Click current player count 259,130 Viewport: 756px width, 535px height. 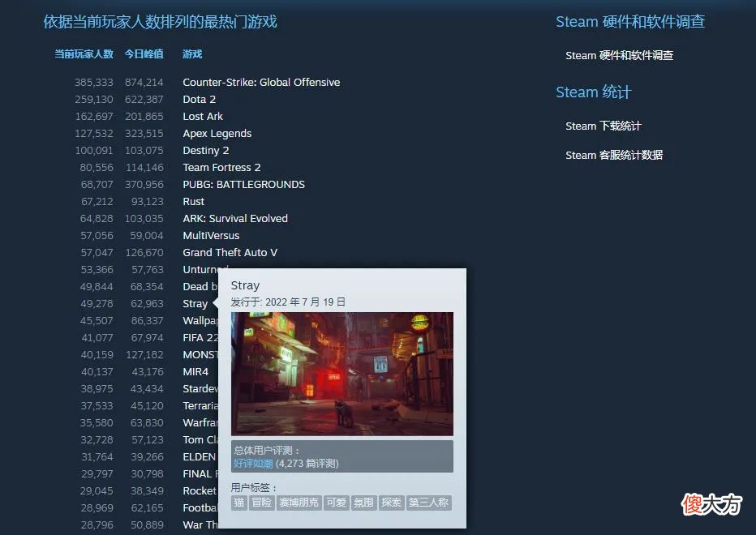pyautogui.click(x=93, y=99)
